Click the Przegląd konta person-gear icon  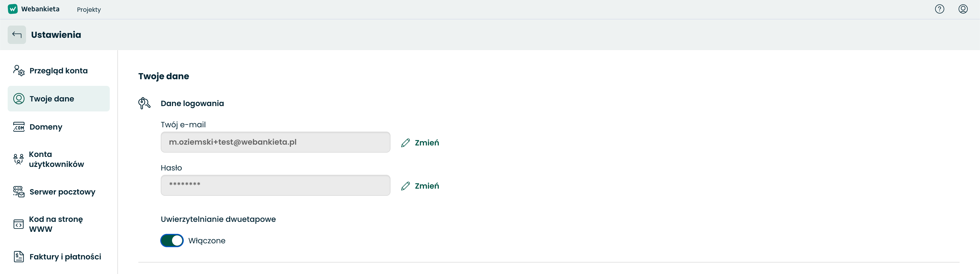tap(19, 71)
